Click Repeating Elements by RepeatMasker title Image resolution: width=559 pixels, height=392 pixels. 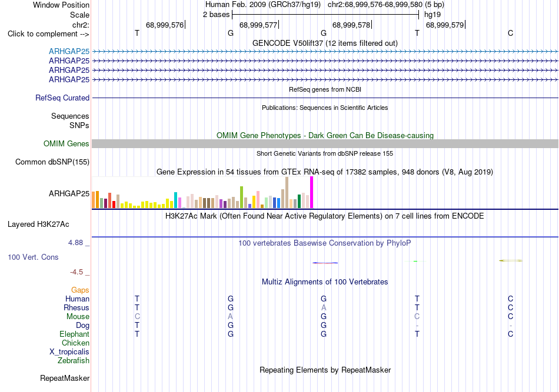(325, 370)
